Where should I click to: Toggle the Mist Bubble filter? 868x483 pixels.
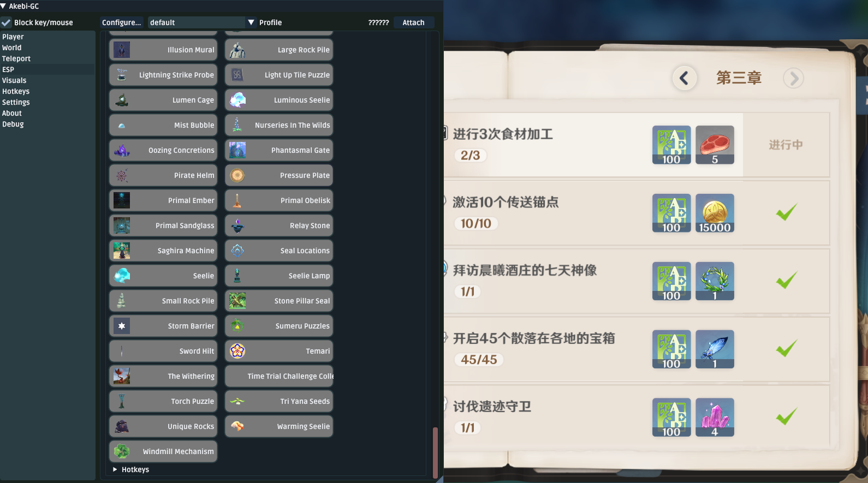163,125
